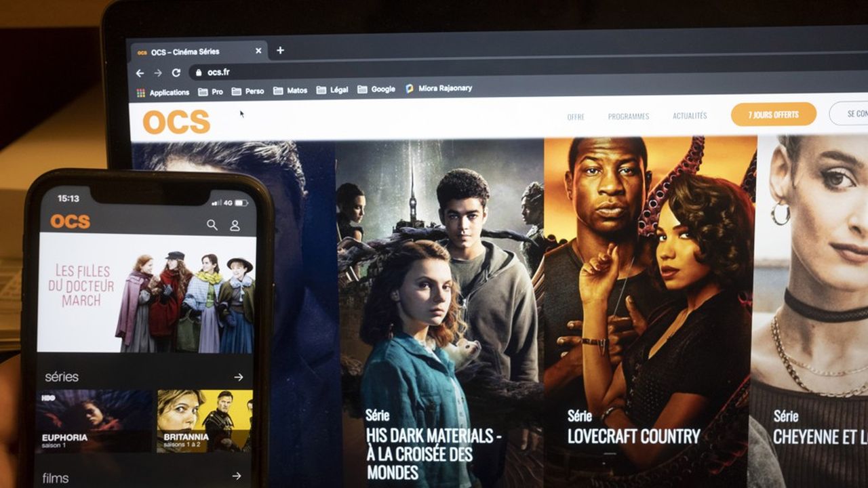868x488 pixels.
Task: Click the 7 JOURS OFFERTS button
Action: pyautogui.click(x=773, y=115)
